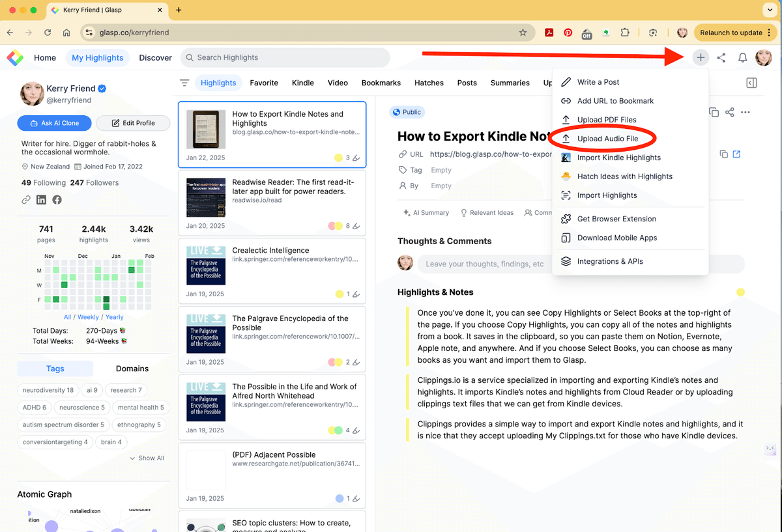Open the plus create menu button
This screenshot has width=782, height=532.
[701, 57]
